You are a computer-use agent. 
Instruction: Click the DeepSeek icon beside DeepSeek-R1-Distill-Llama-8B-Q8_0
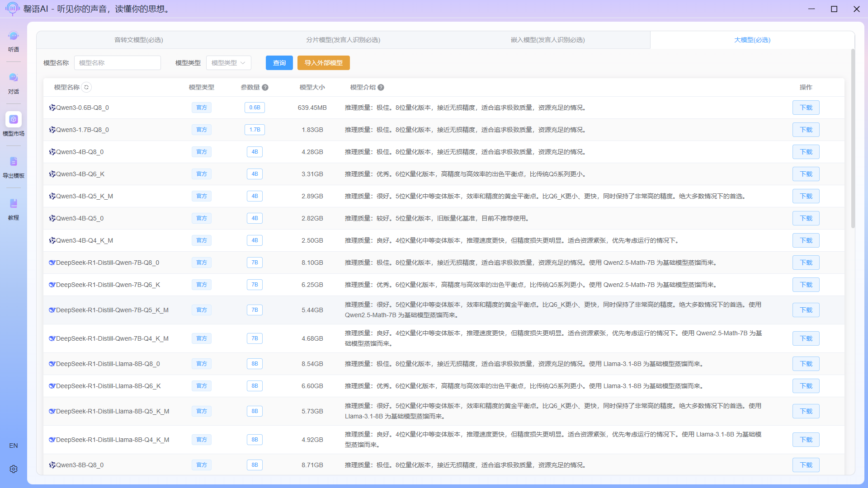52,364
